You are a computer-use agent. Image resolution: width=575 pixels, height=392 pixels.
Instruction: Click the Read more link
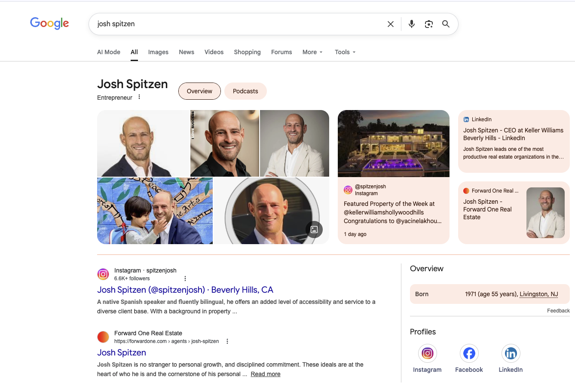(x=266, y=374)
